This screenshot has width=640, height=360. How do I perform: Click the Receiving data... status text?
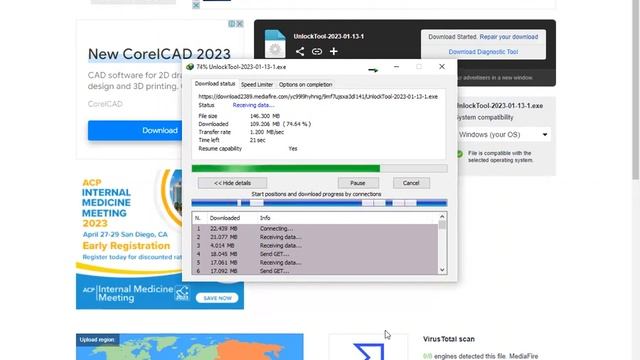point(253,105)
